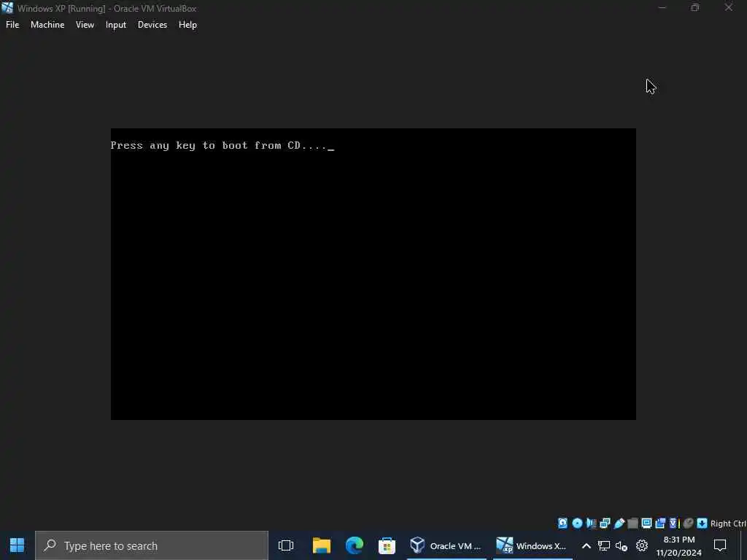Click the Right Ctrl host key label
The height and width of the screenshot is (560, 747).
click(x=729, y=524)
